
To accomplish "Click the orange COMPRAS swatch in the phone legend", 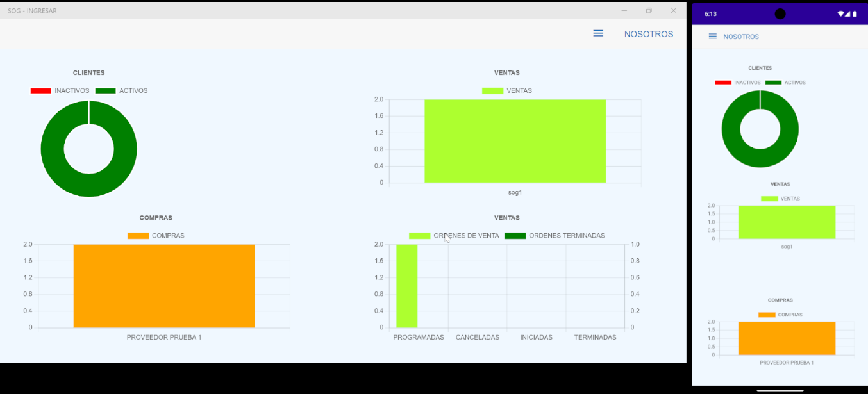I will point(767,315).
